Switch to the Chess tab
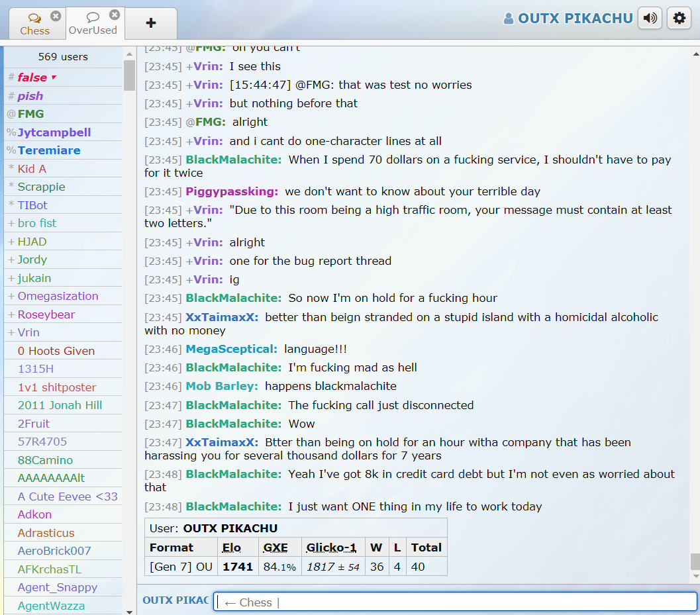Screen dimensions: 700x615 tap(34, 30)
